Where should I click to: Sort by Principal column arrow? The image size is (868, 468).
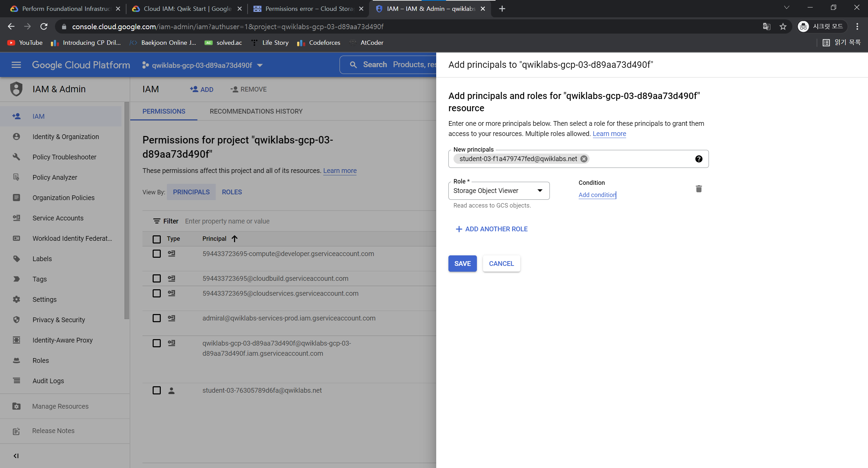click(234, 239)
